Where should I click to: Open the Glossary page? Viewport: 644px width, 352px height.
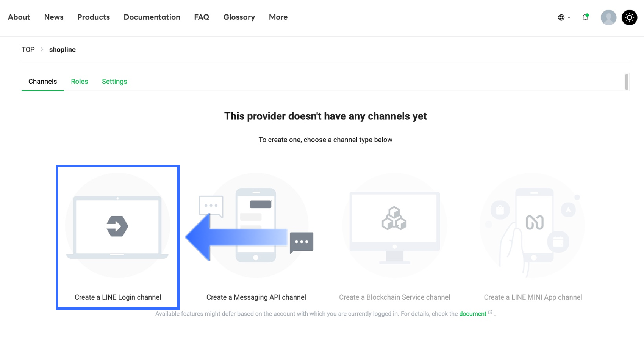[239, 17]
